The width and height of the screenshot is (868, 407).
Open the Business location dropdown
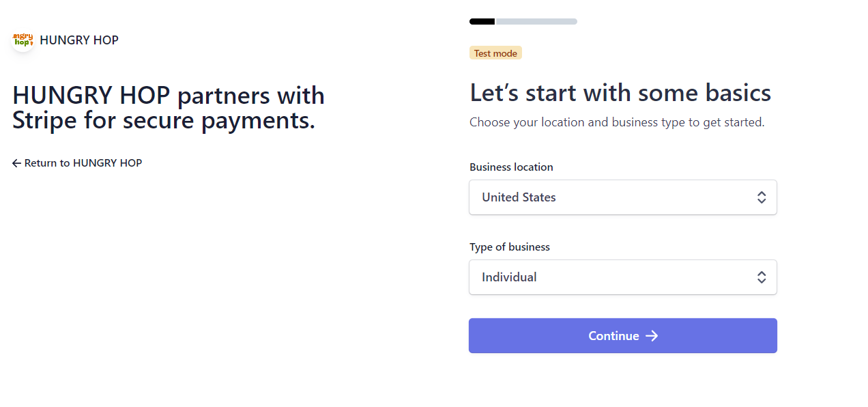pyautogui.click(x=622, y=197)
